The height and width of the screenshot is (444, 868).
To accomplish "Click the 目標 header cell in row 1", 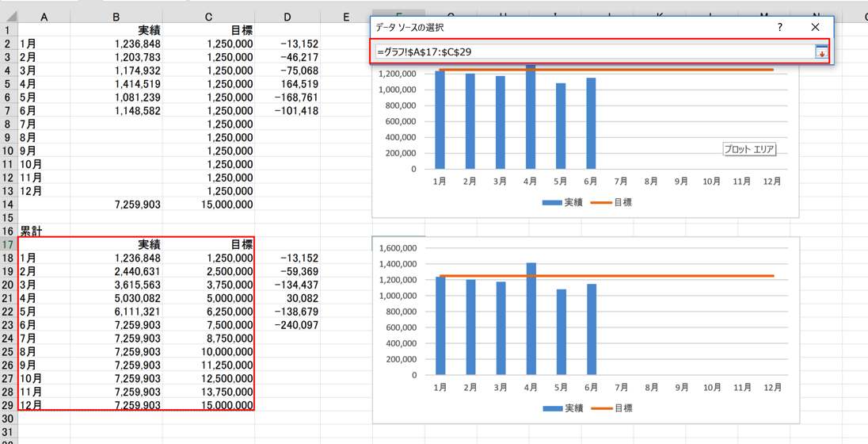I will coord(209,30).
